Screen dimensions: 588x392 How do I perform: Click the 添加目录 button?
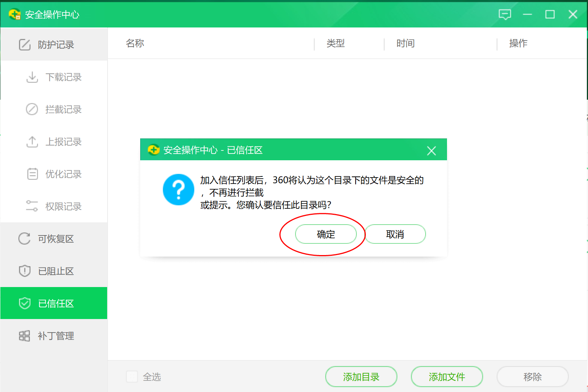point(361,377)
